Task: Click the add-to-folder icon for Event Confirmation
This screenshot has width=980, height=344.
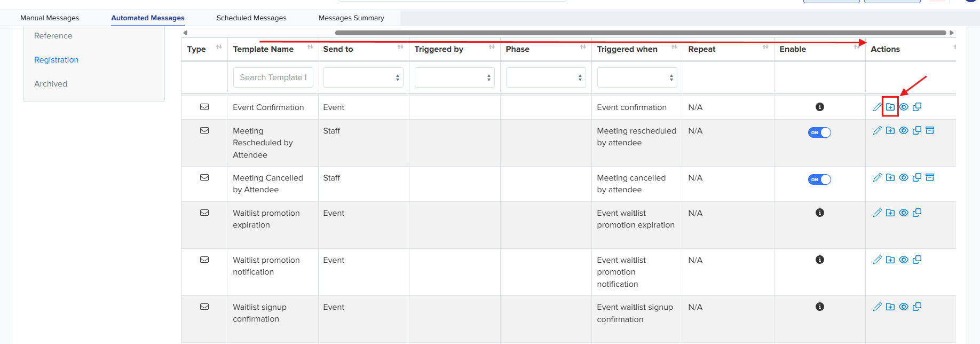Action: click(890, 107)
